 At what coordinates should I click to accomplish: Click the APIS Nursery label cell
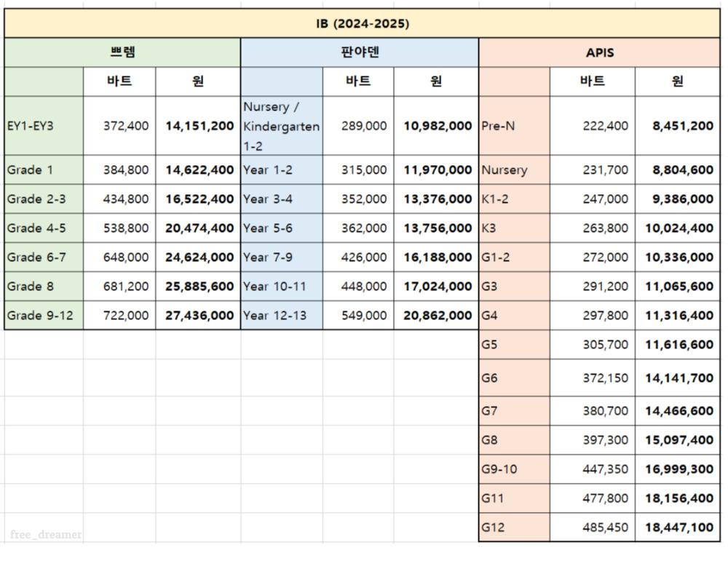515,170
